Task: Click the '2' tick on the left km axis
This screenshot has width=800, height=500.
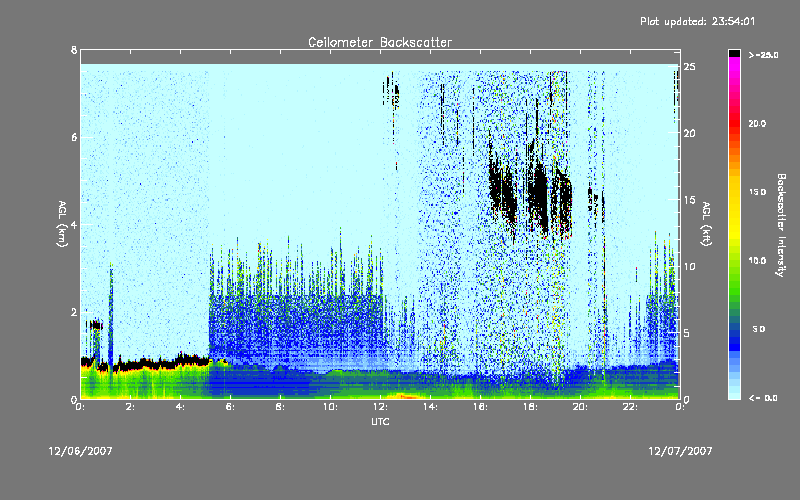Action: click(x=74, y=312)
